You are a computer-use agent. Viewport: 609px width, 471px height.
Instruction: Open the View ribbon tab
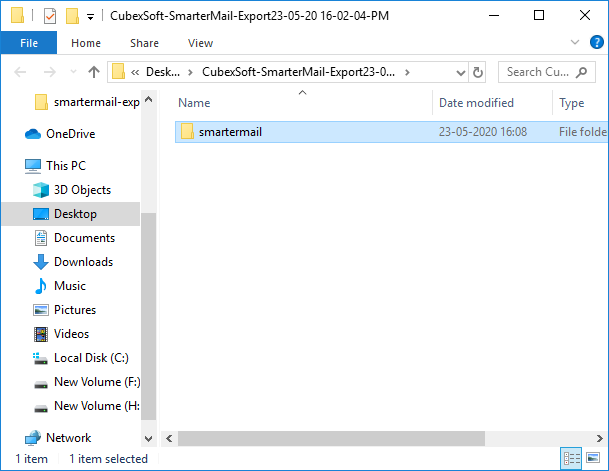200,43
